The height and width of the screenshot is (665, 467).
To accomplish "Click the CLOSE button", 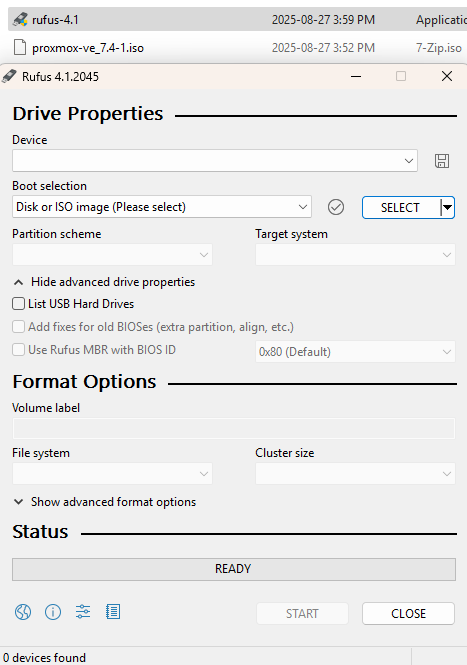I will (408, 614).
